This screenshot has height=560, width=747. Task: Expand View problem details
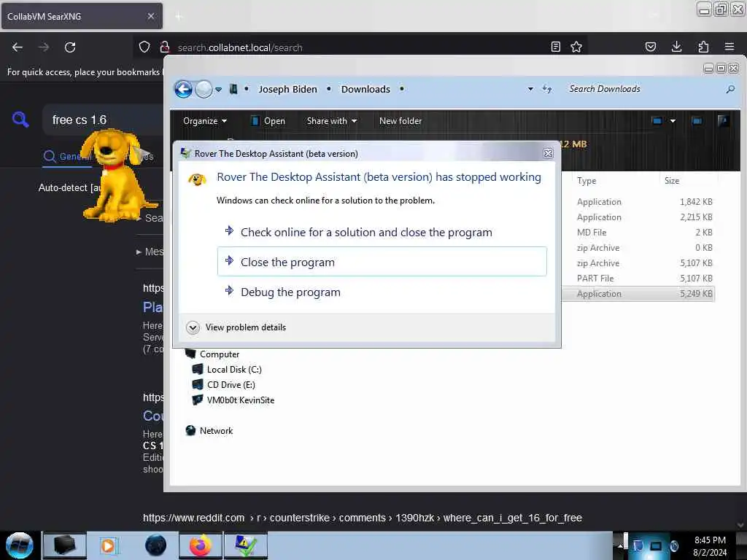236,327
